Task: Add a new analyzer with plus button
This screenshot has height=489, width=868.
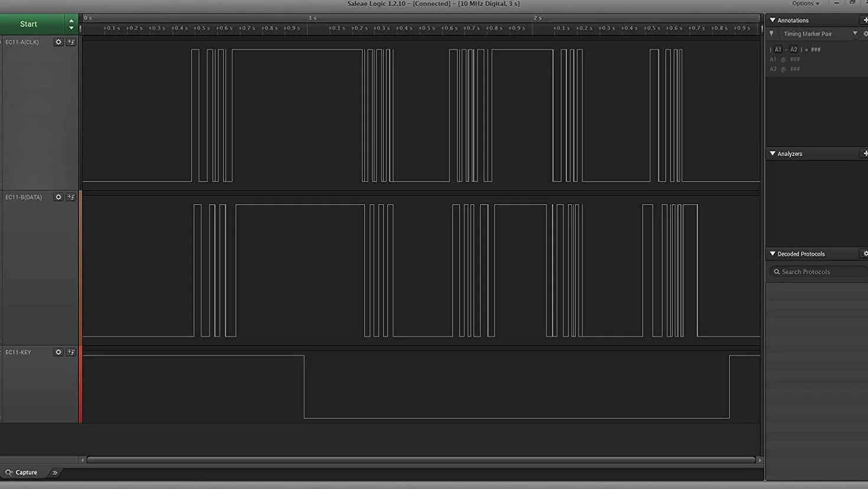Action: point(865,154)
